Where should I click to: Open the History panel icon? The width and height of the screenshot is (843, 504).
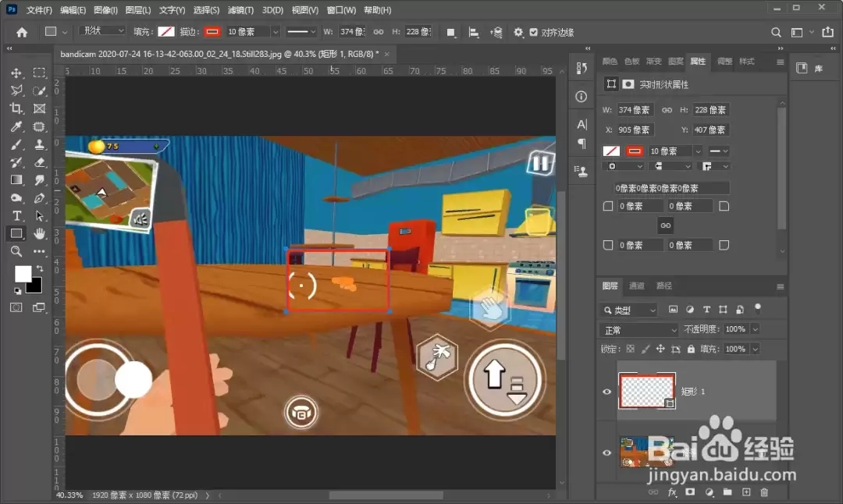point(582,68)
